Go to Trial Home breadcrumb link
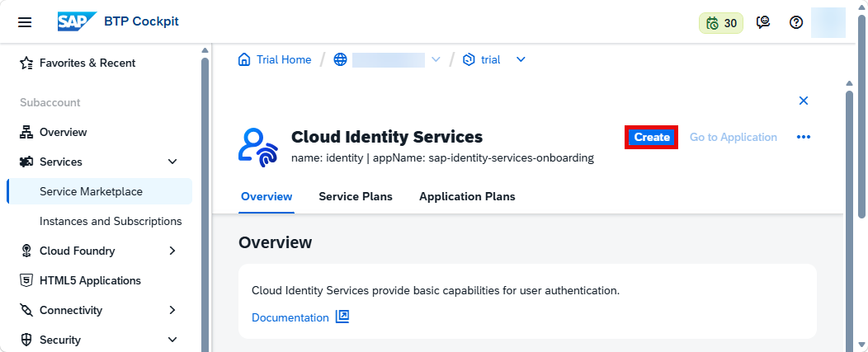Image resolution: width=868 pixels, height=352 pixels. [284, 60]
